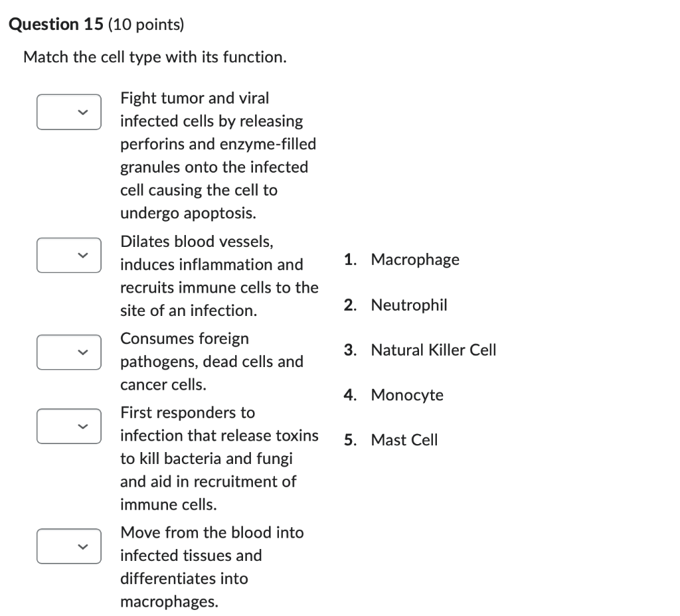Click the description mentioning bacteria and fungi toxins
The width and height of the screenshot is (680, 616).
pos(219,458)
